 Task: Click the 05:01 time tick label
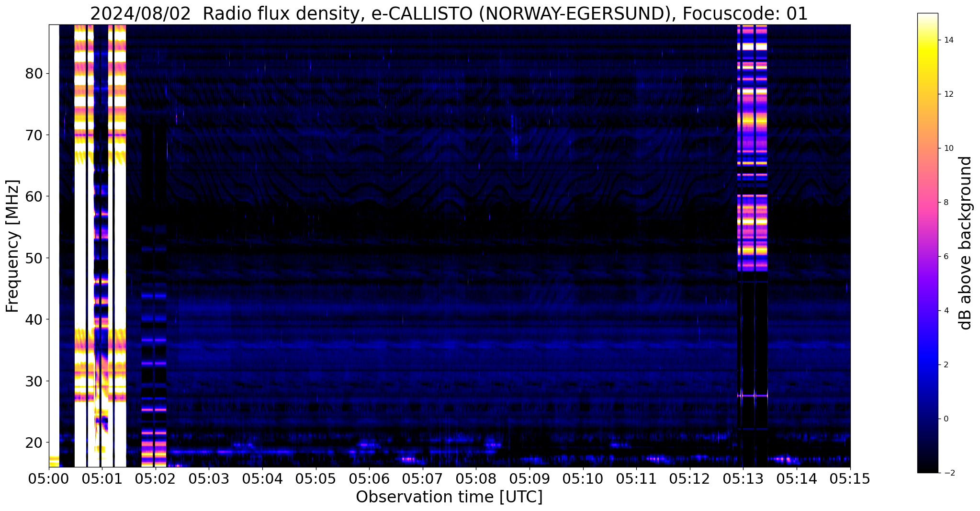pos(102,478)
